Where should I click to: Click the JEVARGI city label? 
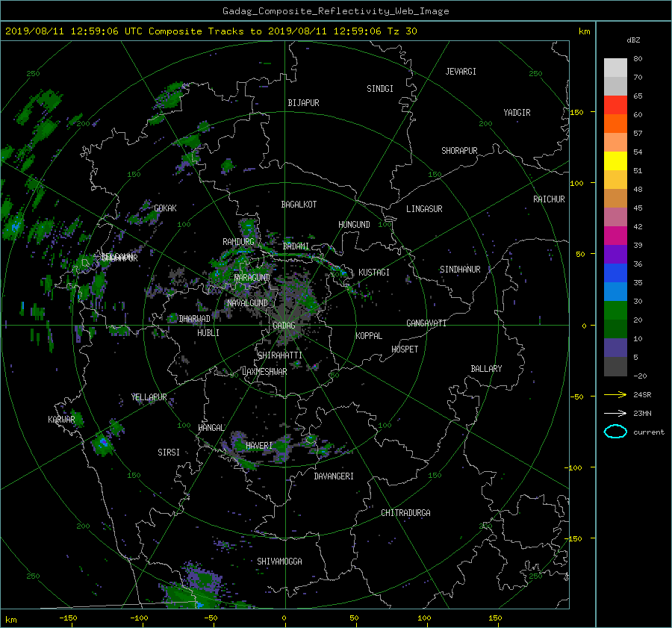coord(461,72)
